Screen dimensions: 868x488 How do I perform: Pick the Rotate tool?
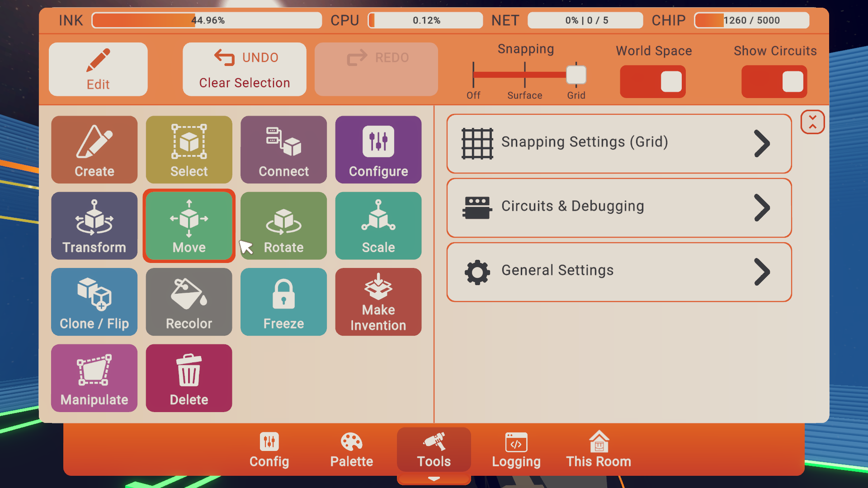(x=283, y=225)
